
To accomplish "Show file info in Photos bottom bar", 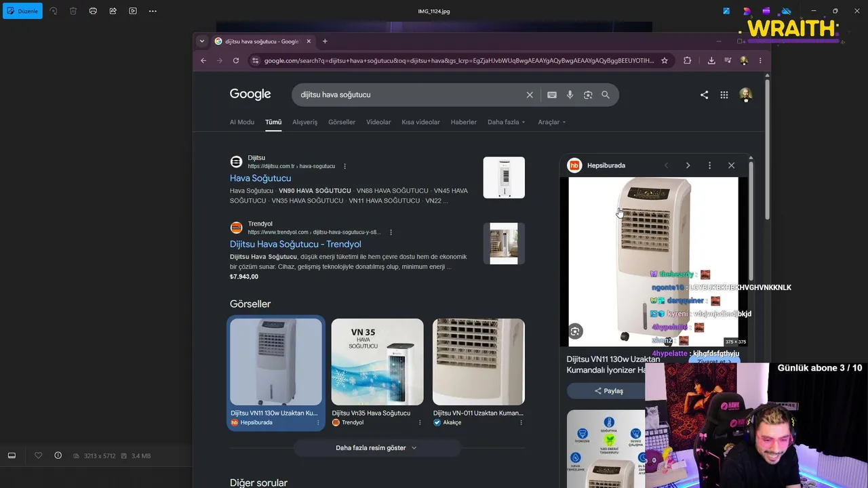I will pos(58,455).
